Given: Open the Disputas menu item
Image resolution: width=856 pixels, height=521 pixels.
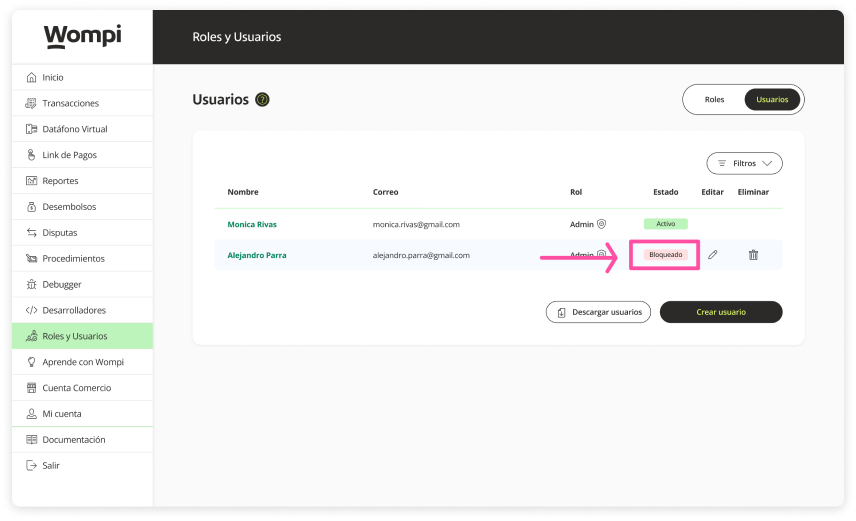Looking at the screenshot, I should click(60, 233).
